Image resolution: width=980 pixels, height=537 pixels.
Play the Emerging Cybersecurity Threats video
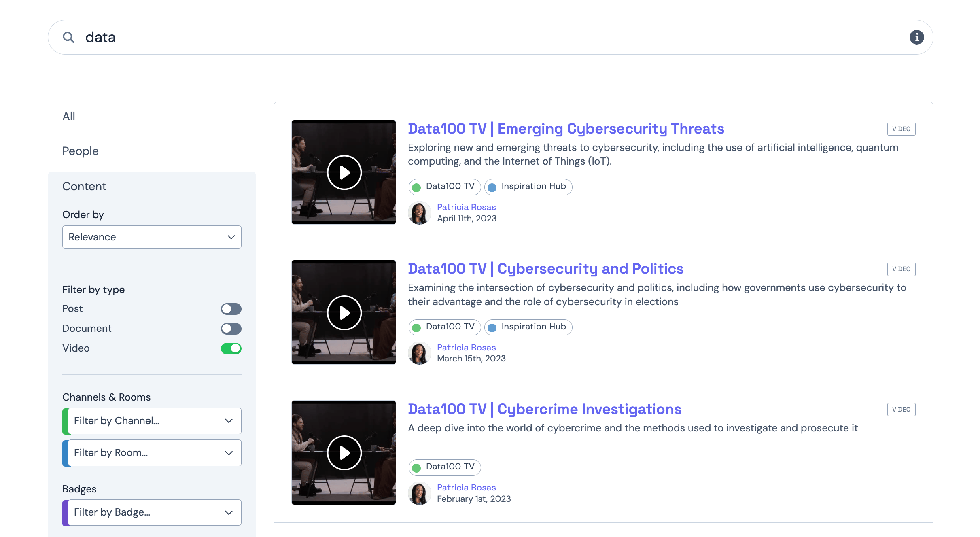coord(344,172)
